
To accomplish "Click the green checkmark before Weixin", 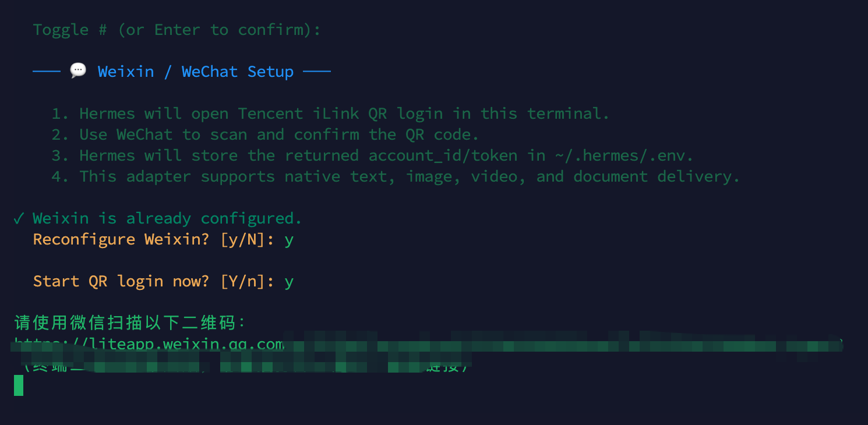I will [x=19, y=218].
